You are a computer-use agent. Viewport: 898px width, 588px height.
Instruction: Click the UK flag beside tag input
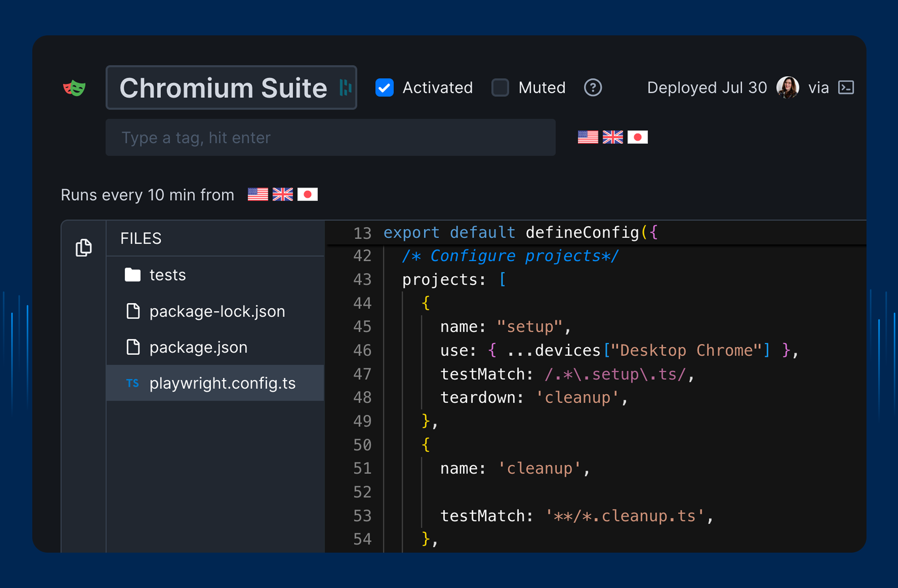click(x=612, y=137)
